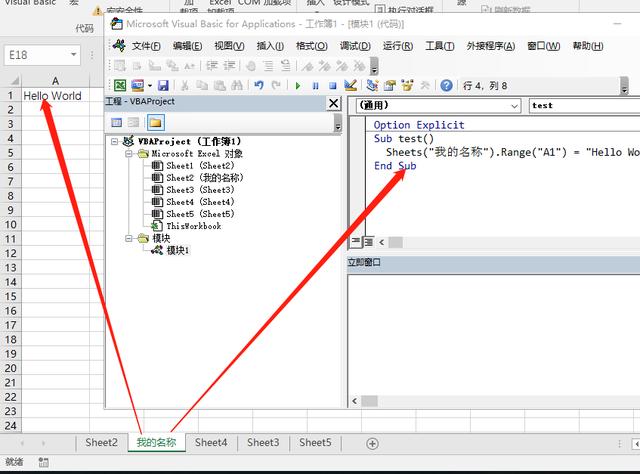
Task: Click the View Object icon in project pane
Action: click(133, 122)
